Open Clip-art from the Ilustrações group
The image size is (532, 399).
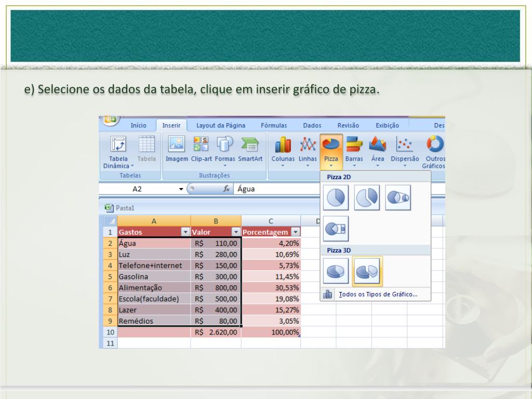[201, 144]
